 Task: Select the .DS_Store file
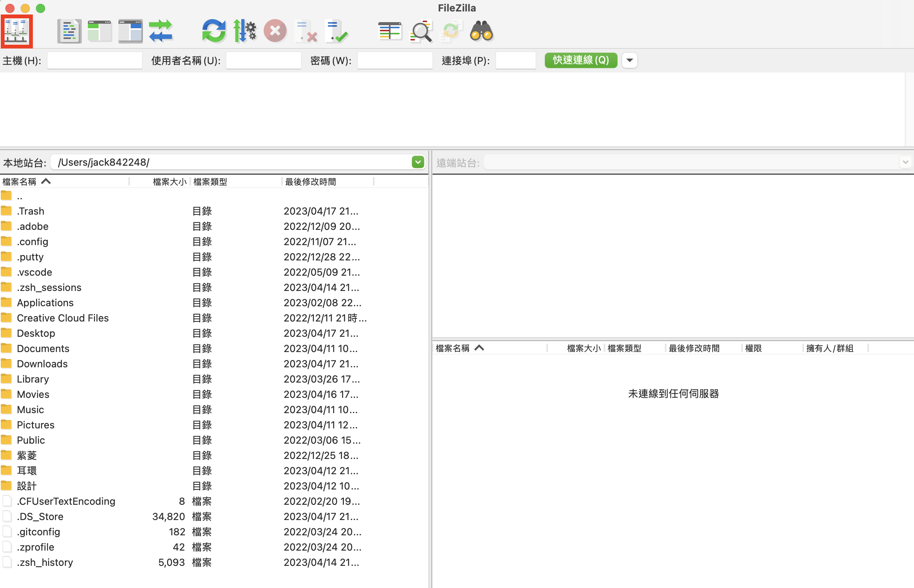pos(214,517)
